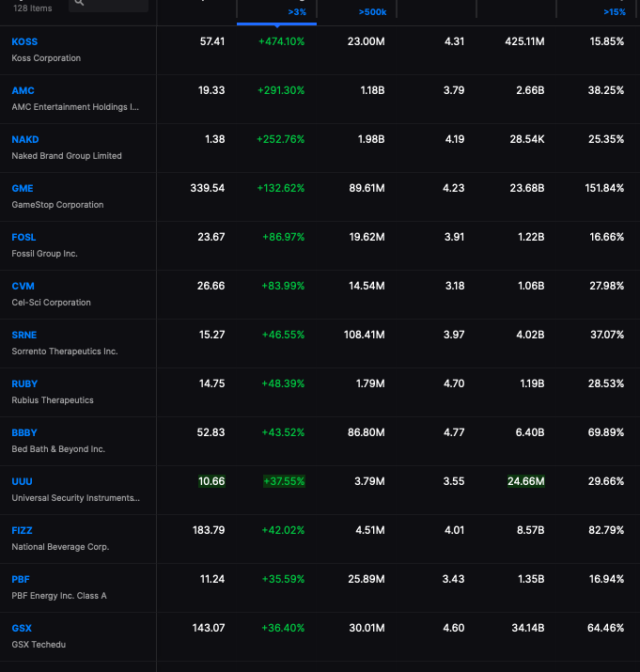640x672 pixels.
Task: Click the search field beside 128 Items
Action: 108,5
